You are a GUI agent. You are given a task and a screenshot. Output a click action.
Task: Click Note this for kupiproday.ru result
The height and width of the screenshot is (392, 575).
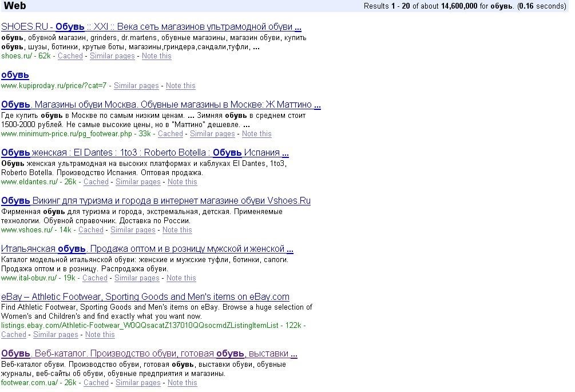coord(180,85)
